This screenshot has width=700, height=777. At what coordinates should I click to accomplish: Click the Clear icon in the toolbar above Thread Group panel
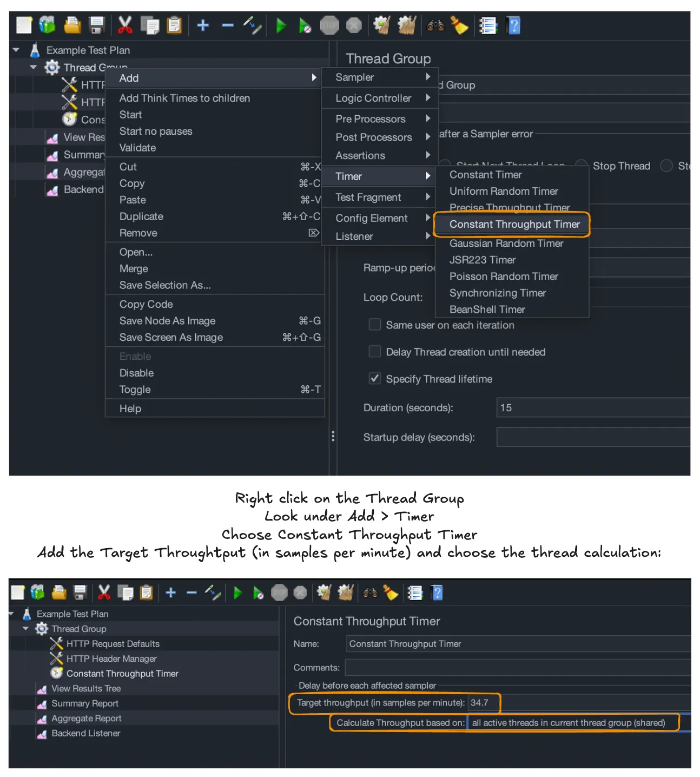pyautogui.click(x=382, y=25)
